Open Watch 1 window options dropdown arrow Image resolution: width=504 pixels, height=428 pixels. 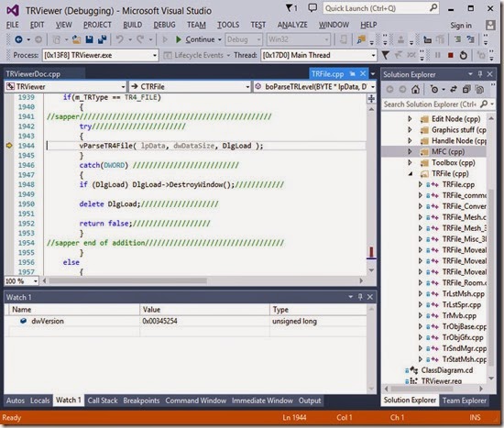point(351,297)
